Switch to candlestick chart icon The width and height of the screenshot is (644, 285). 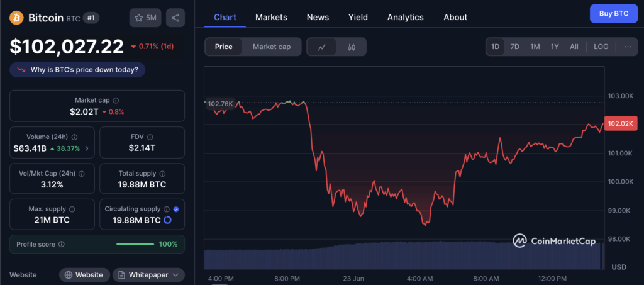point(351,47)
